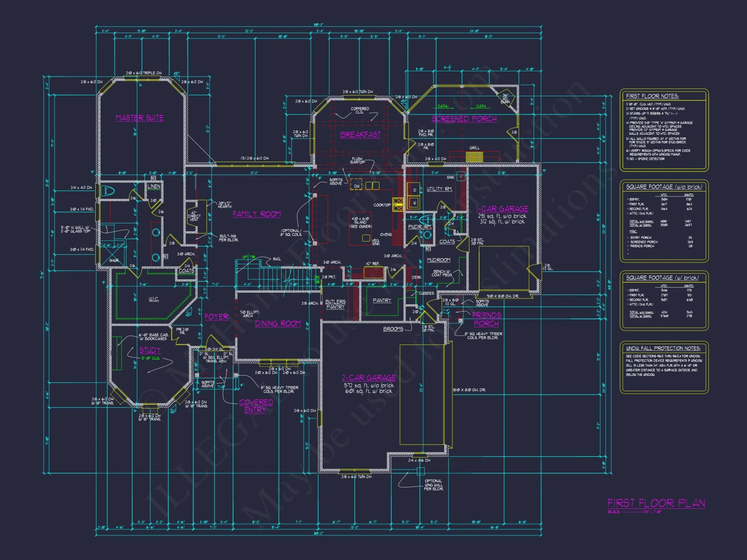Select the VEG SINK symbol on the island

click(366, 237)
